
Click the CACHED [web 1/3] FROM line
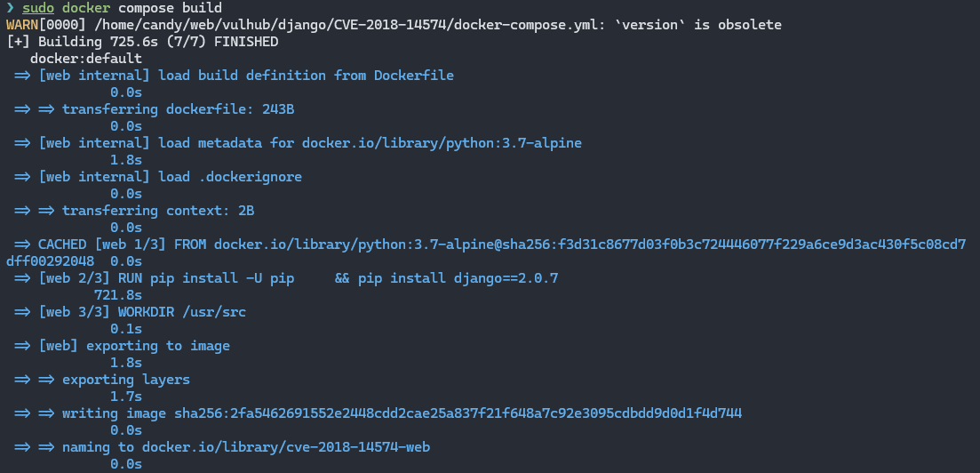point(498,245)
